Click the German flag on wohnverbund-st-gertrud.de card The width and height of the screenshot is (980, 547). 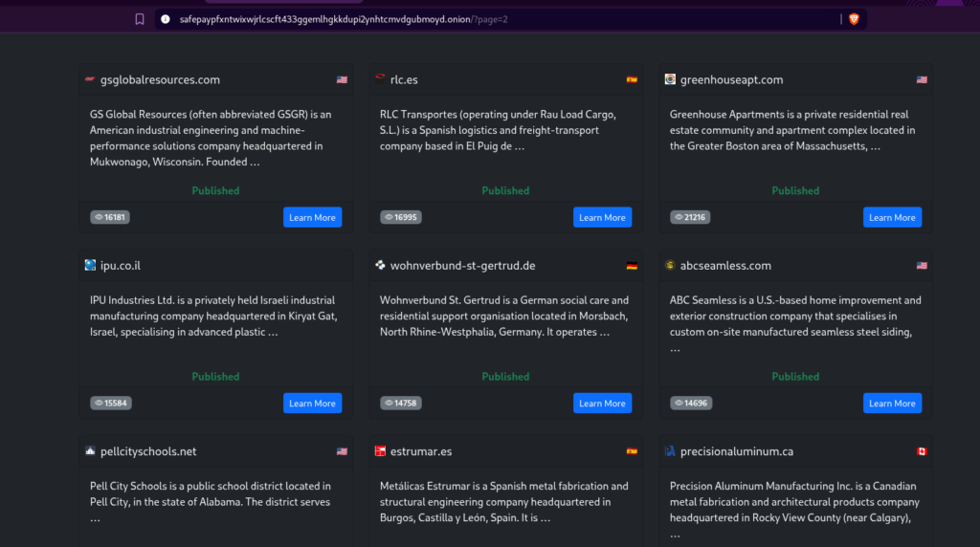click(632, 266)
